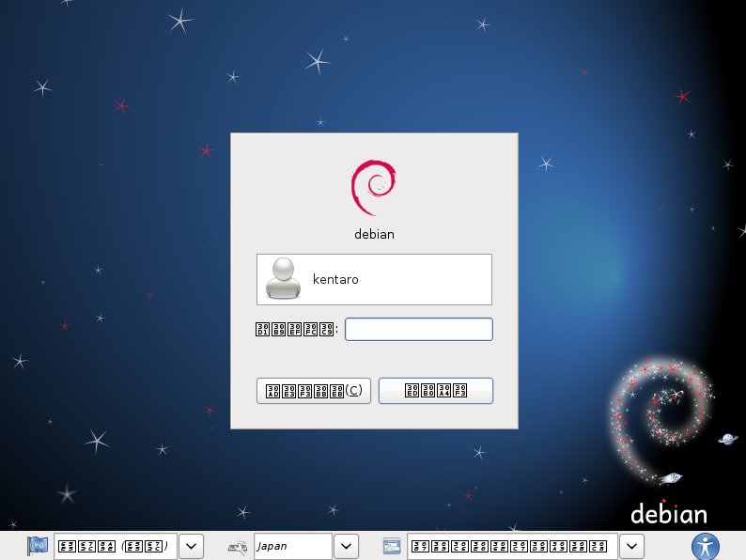The image size is (746, 560).
Task: Click the login button right of cancel
Action: 436,391
